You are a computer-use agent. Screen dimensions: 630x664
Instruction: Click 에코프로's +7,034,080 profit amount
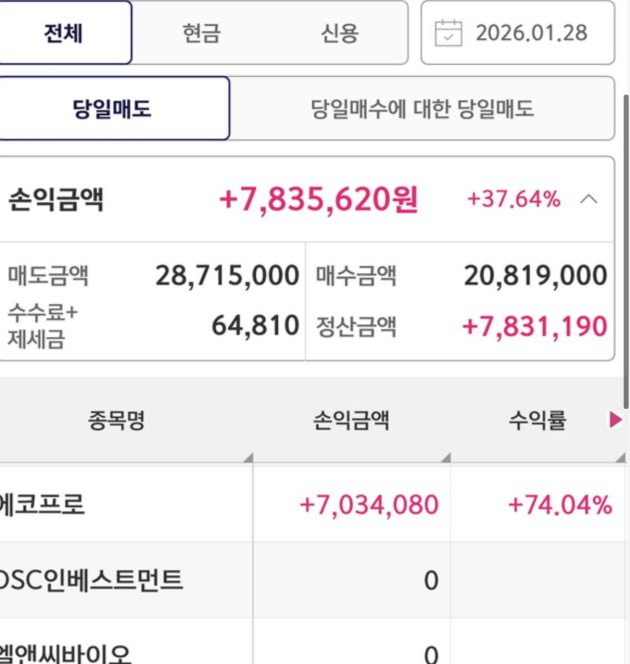[369, 505]
